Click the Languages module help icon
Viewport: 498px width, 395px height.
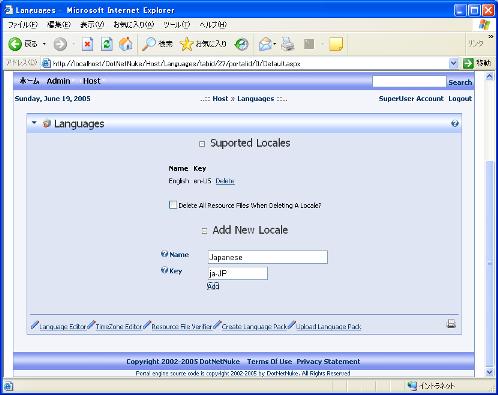tap(455, 124)
